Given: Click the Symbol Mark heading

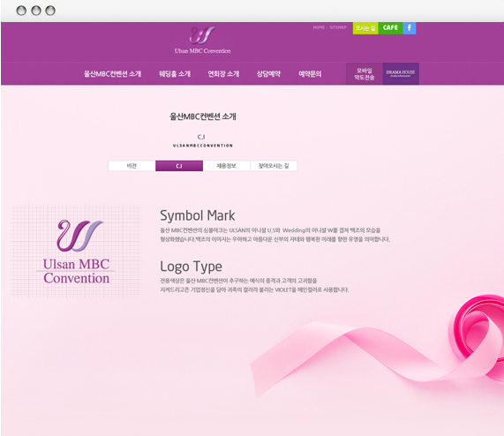Looking at the screenshot, I should (198, 215).
